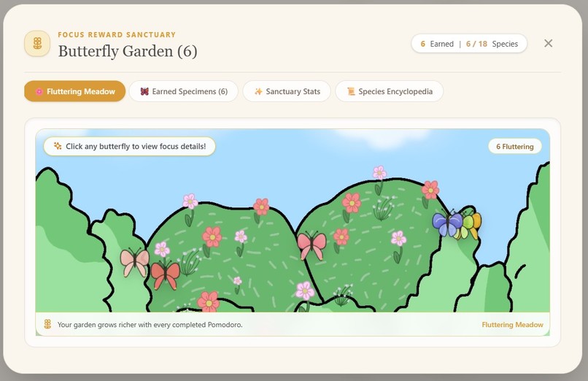Click the 'Fluttering Meadow' label in footer
The height and width of the screenshot is (381, 588).
[x=512, y=325]
